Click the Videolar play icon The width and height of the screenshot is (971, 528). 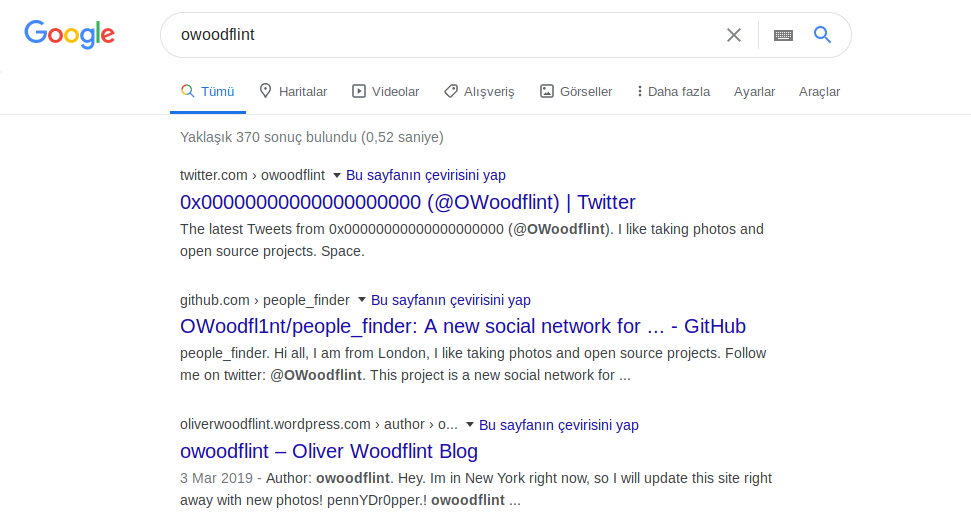click(x=359, y=91)
